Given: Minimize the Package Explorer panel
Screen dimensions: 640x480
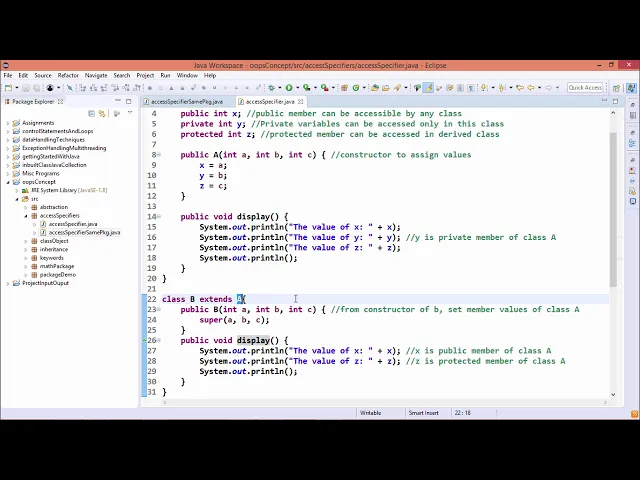Looking at the screenshot, I should 118,101.
